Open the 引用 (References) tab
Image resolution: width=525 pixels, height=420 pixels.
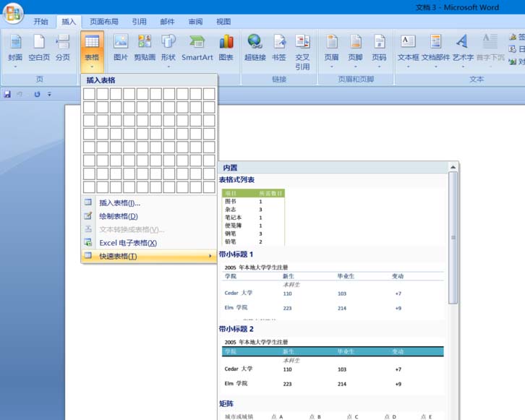(139, 22)
